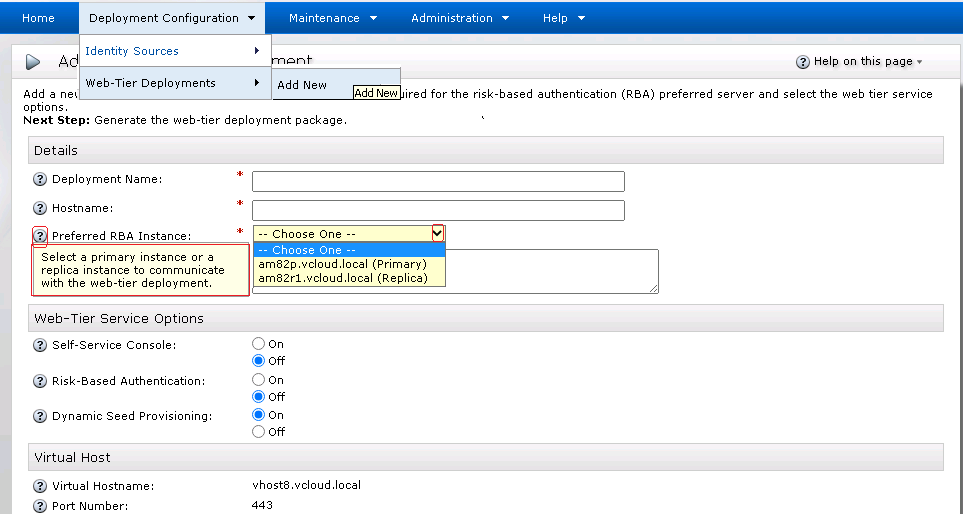The height and width of the screenshot is (514, 963).
Task: Set Dynamic Seed Provisioning to Off
Action: (258, 432)
